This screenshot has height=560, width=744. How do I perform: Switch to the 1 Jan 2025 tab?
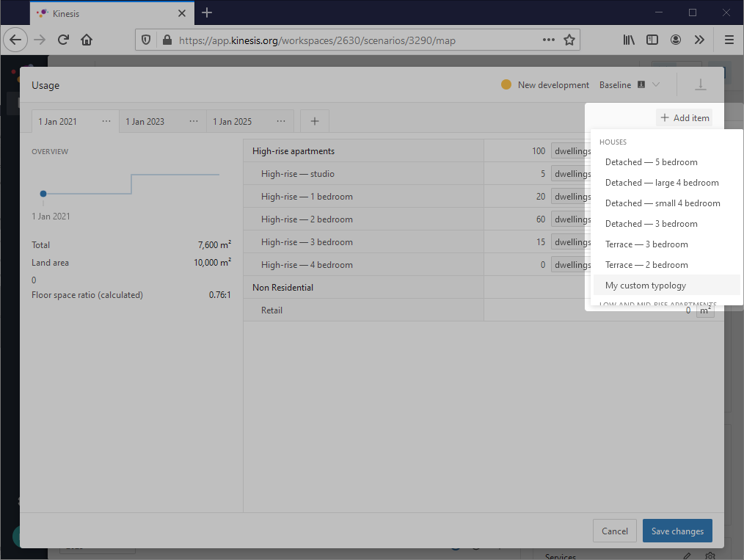point(232,122)
